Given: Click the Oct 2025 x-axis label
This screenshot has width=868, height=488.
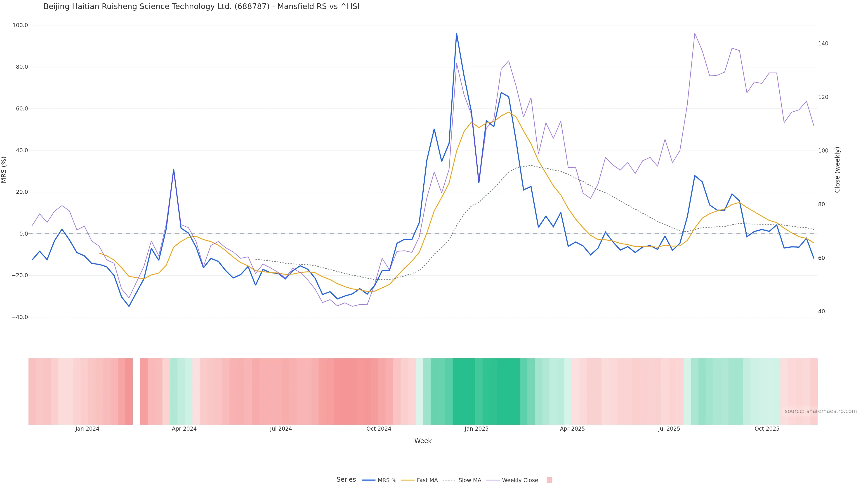Looking at the screenshot, I should pyautogui.click(x=767, y=429).
